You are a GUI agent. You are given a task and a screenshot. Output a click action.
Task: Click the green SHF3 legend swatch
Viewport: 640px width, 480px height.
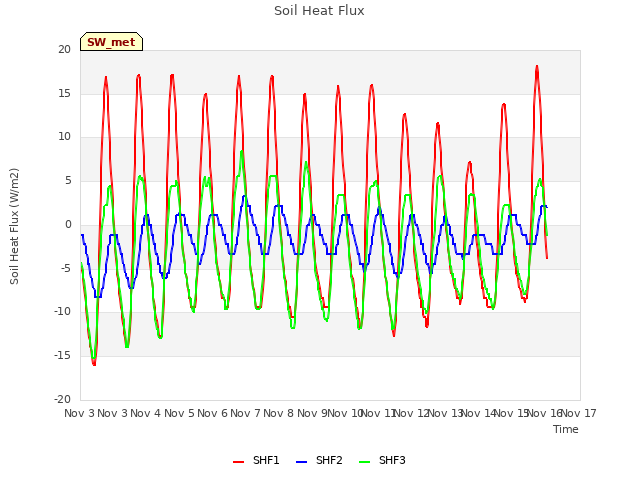click(x=364, y=461)
